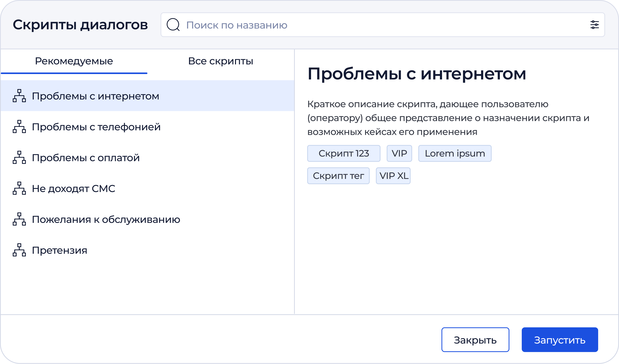Screen dimensions: 619x364
Task: Click the script icon beside Проблемы с телефонией
Action: (19, 127)
